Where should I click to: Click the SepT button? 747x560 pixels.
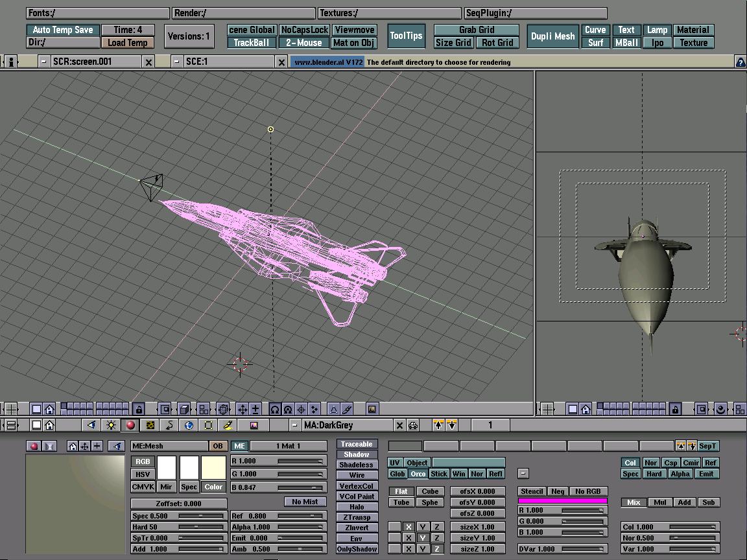tap(707, 446)
